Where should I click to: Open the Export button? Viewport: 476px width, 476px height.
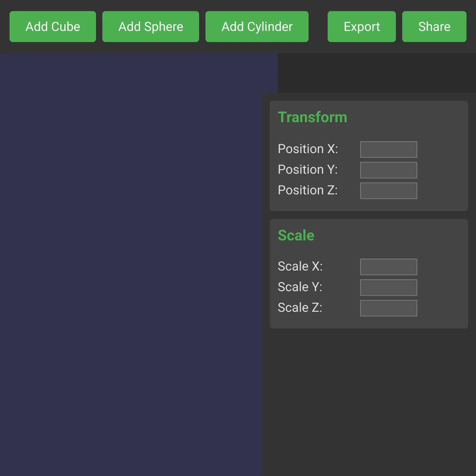coord(362,27)
